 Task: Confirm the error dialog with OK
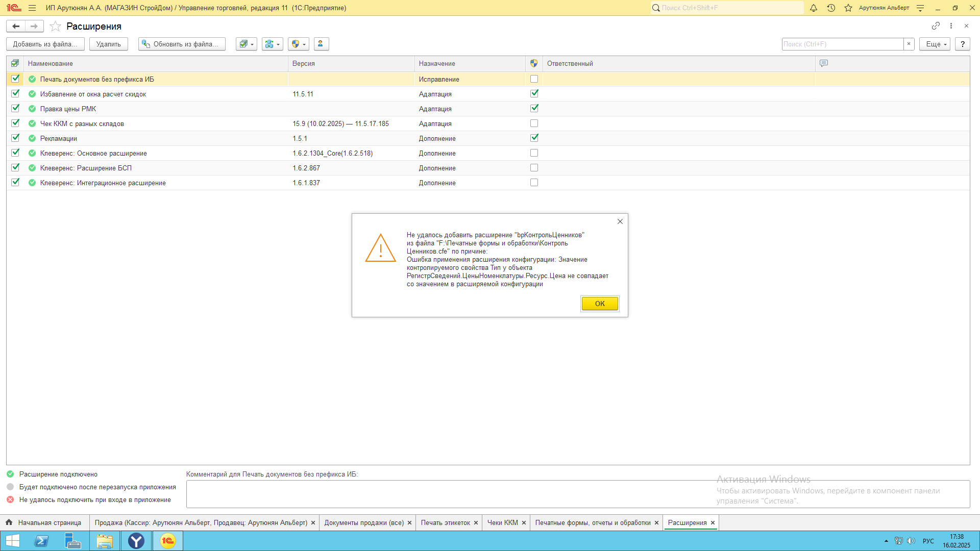point(600,304)
